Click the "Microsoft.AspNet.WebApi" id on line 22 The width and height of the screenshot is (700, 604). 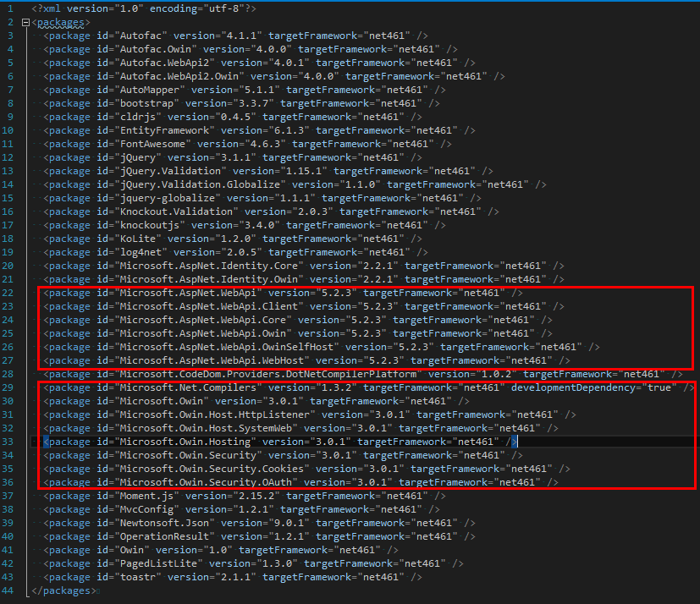point(189,293)
